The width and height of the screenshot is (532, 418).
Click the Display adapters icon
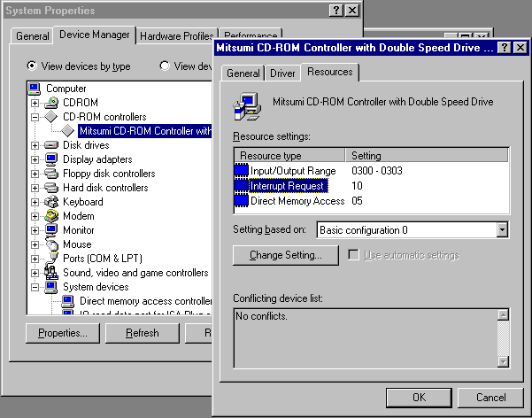point(51,159)
